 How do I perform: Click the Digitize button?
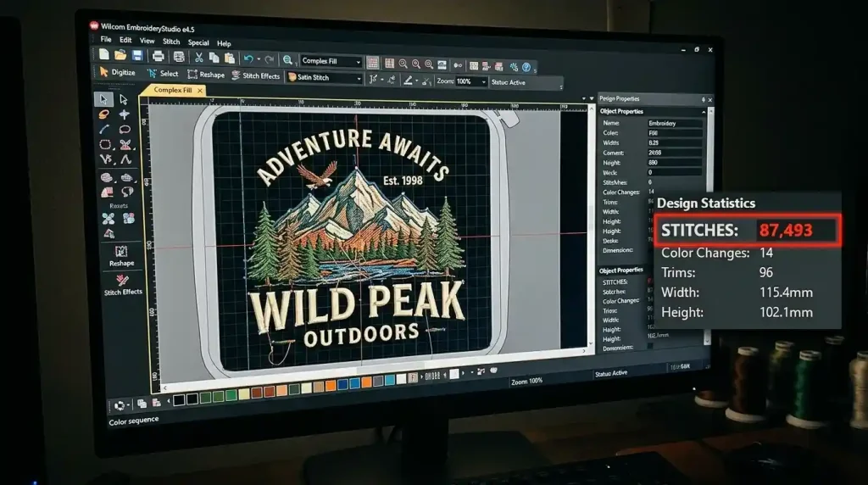click(x=117, y=72)
